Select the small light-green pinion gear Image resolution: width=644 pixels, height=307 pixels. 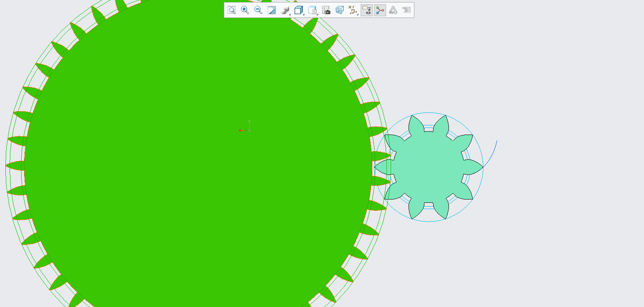(x=429, y=167)
